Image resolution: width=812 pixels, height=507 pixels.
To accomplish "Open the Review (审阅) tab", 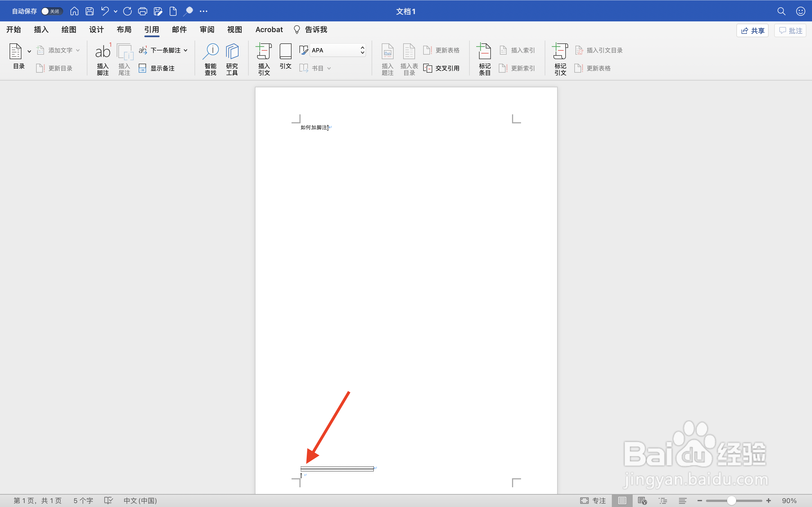I will pyautogui.click(x=207, y=30).
